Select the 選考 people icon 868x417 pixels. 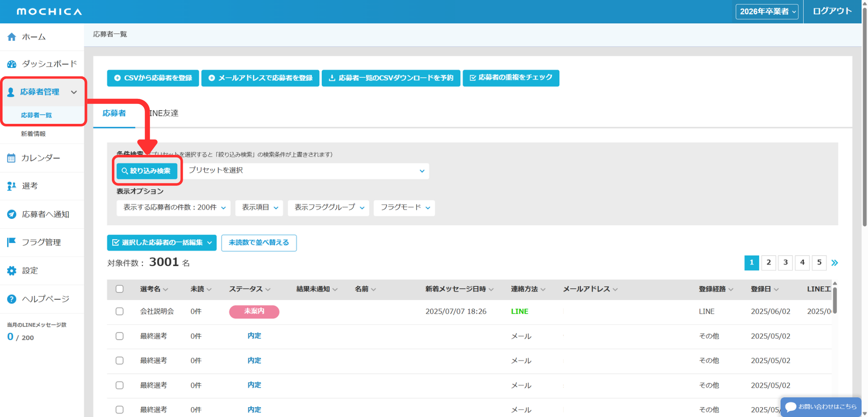pos(11,186)
